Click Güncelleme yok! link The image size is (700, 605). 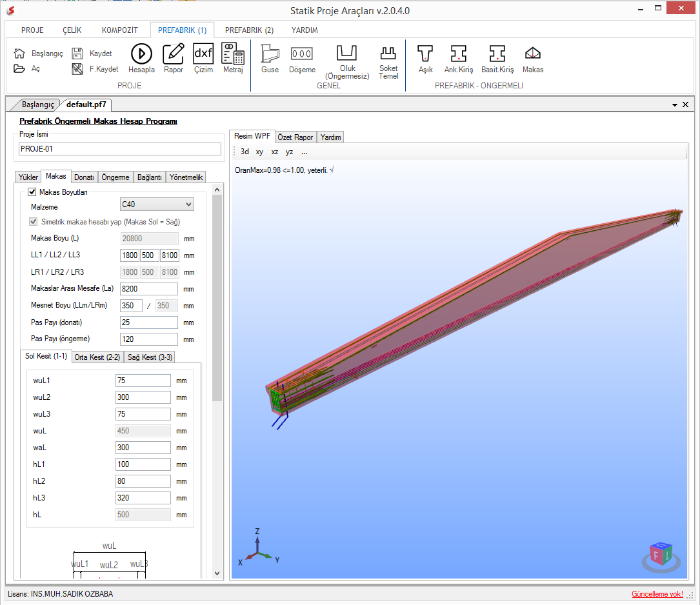[x=657, y=594]
